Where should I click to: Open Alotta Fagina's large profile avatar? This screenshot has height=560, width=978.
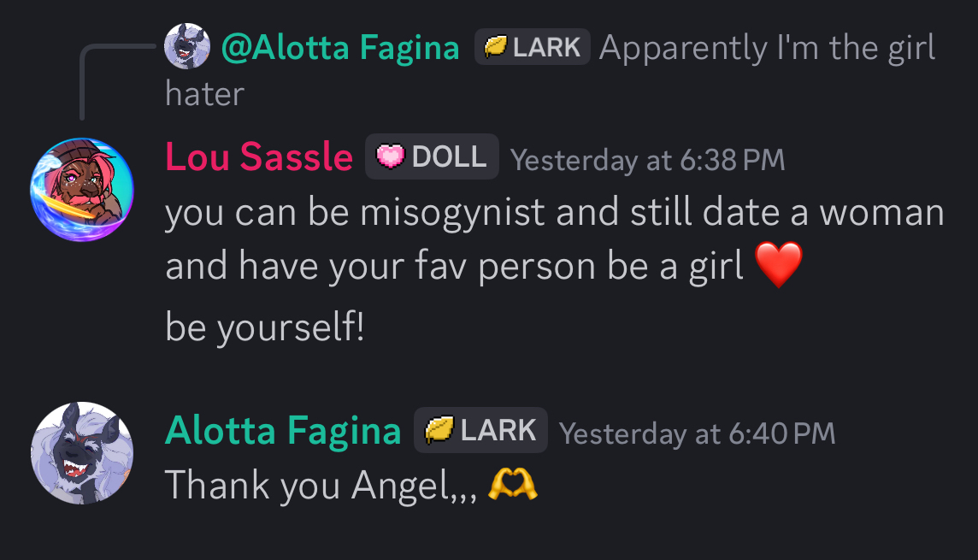[x=81, y=453]
